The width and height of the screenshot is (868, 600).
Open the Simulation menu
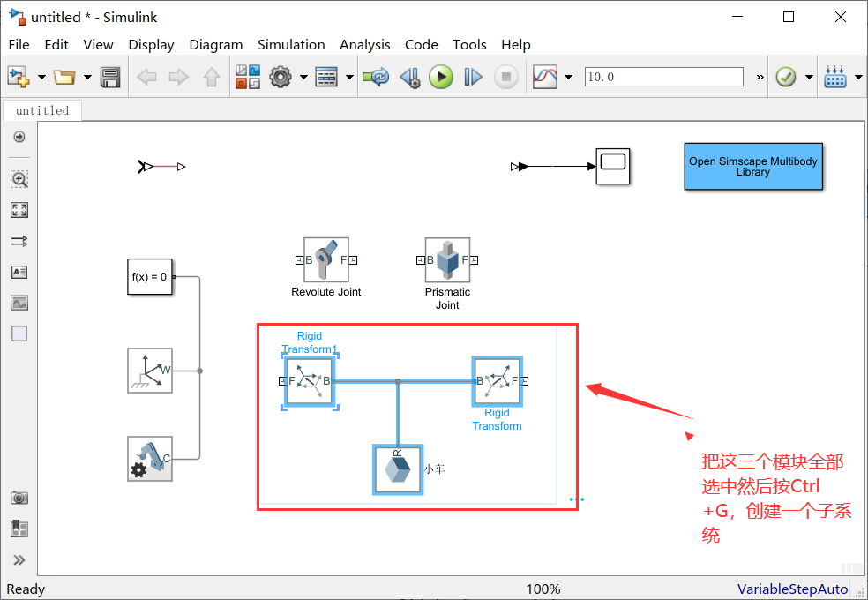coord(291,44)
